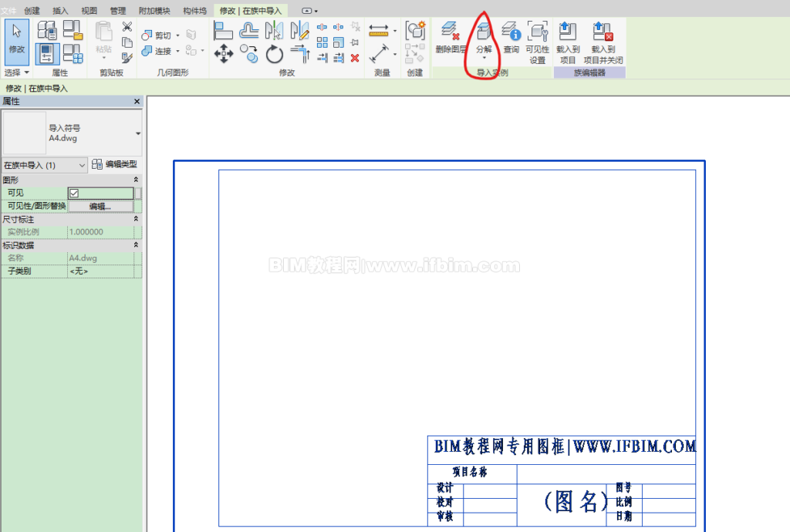Select the Split Element tool icon
Screen dimensions: 790x532
tap(322, 27)
